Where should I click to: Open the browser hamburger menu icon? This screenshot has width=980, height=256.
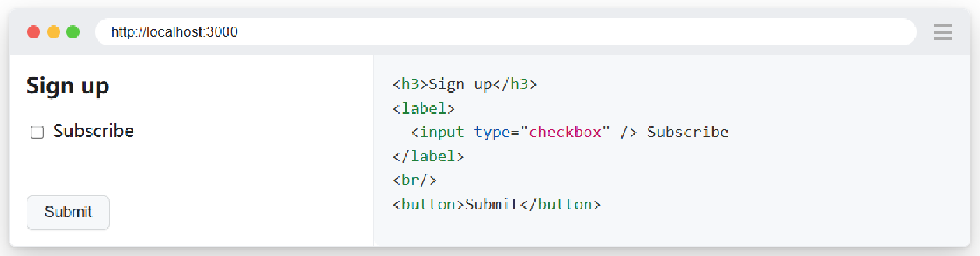[943, 32]
